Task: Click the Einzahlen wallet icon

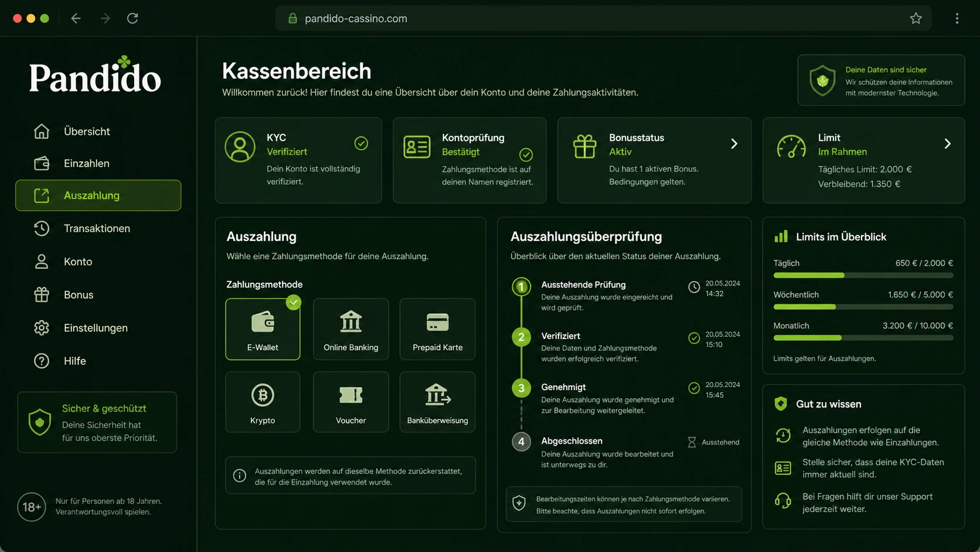Action: point(42,163)
